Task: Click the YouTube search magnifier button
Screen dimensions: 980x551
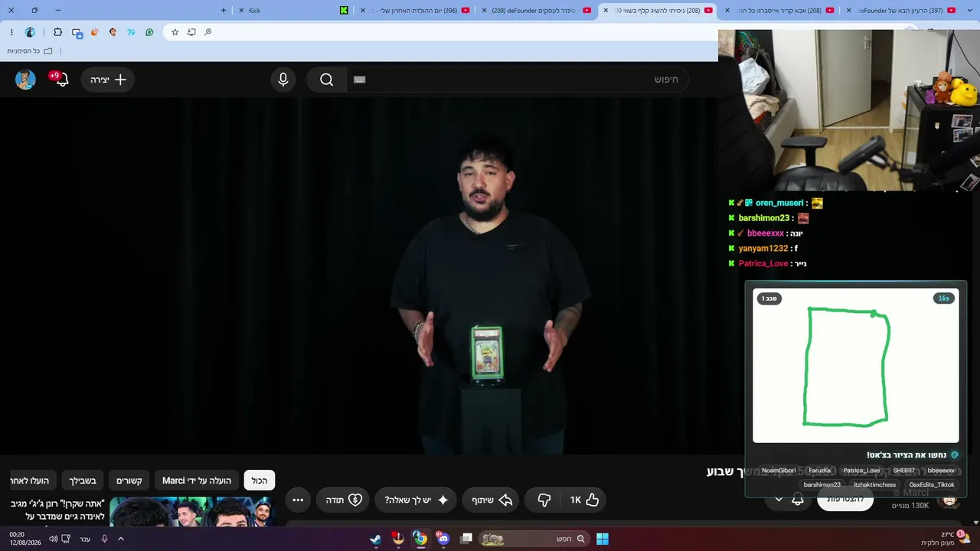Action: point(327,80)
